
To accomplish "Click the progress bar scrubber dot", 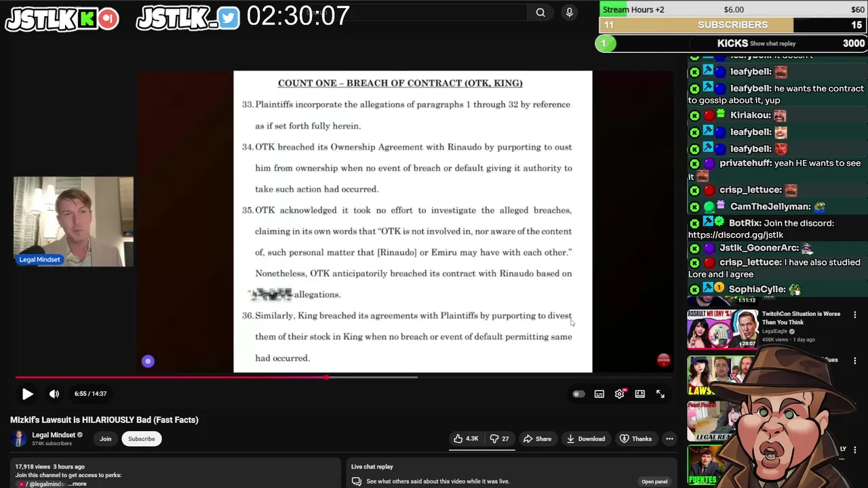I will point(327,378).
